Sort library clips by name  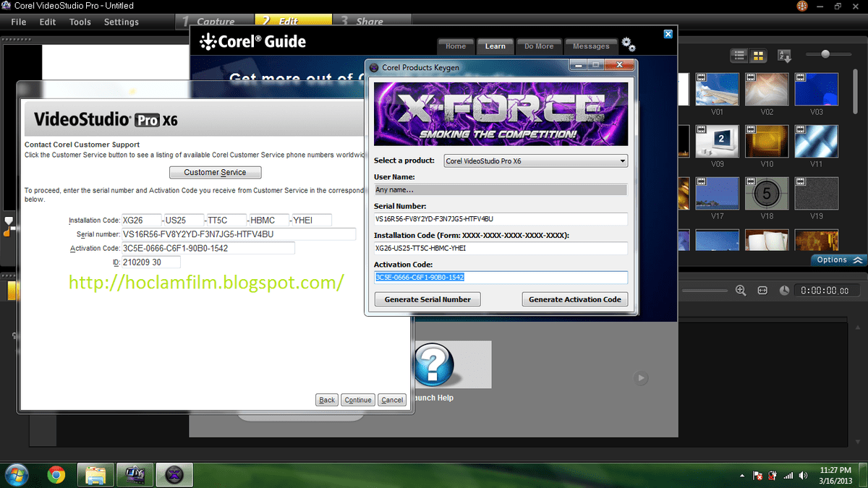tap(784, 55)
